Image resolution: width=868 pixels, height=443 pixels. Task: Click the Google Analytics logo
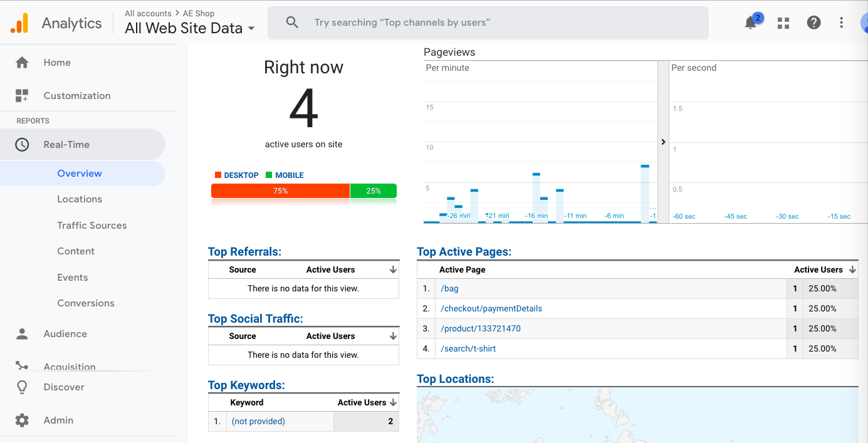pyautogui.click(x=19, y=23)
